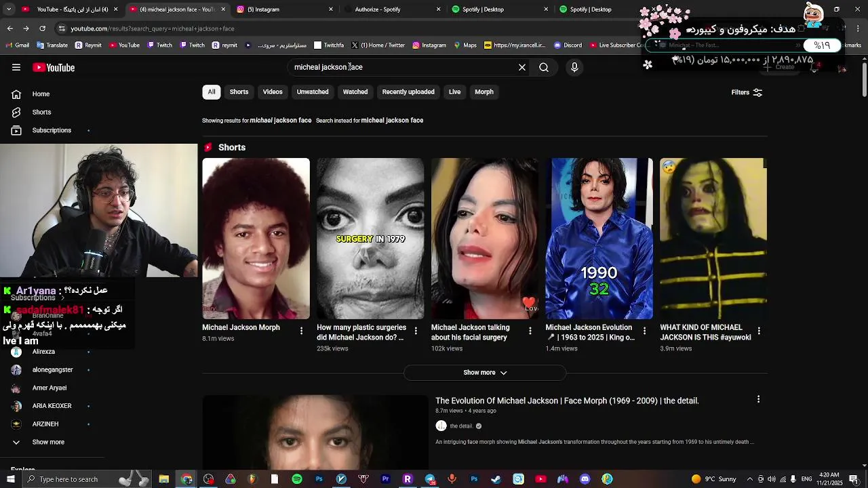Select the Live filter chip
This screenshot has height=488, width=868.
tap(454, 92)
